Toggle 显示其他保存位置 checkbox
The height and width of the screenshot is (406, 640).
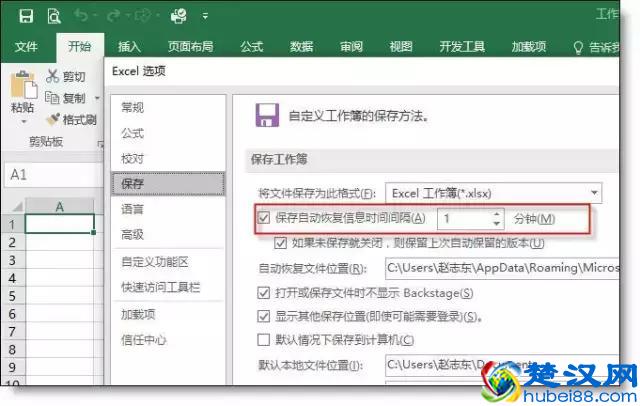tap(264, 316)
